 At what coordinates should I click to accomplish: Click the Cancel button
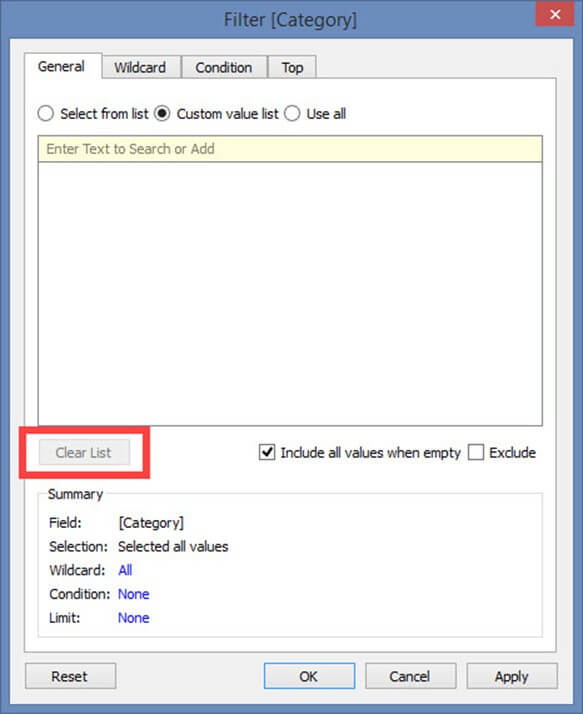[410, 676]
